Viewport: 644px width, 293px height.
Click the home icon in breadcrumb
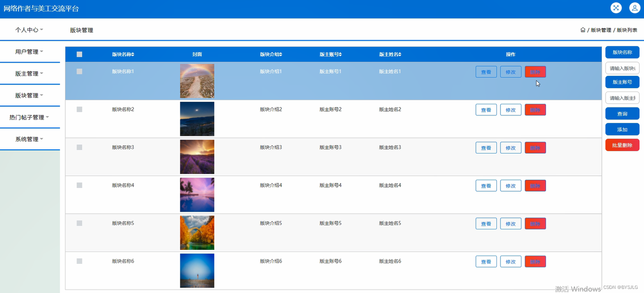(583, 30)
